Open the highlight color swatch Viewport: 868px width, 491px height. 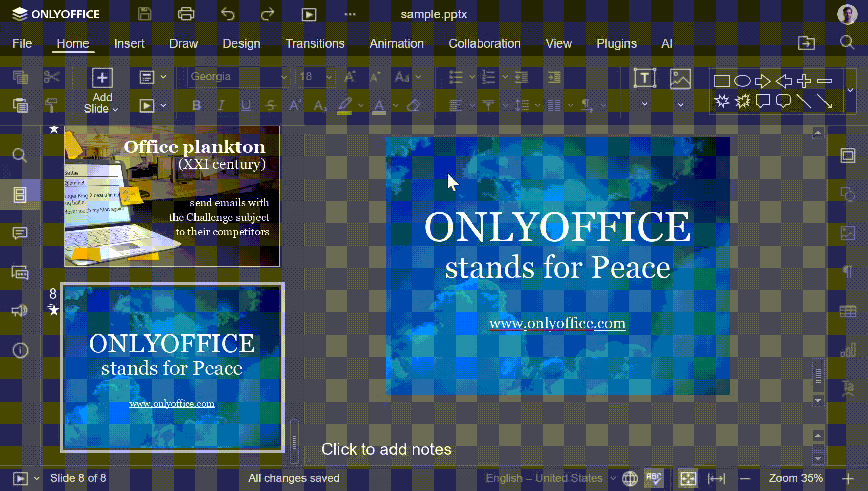click(x=344, y=106)
